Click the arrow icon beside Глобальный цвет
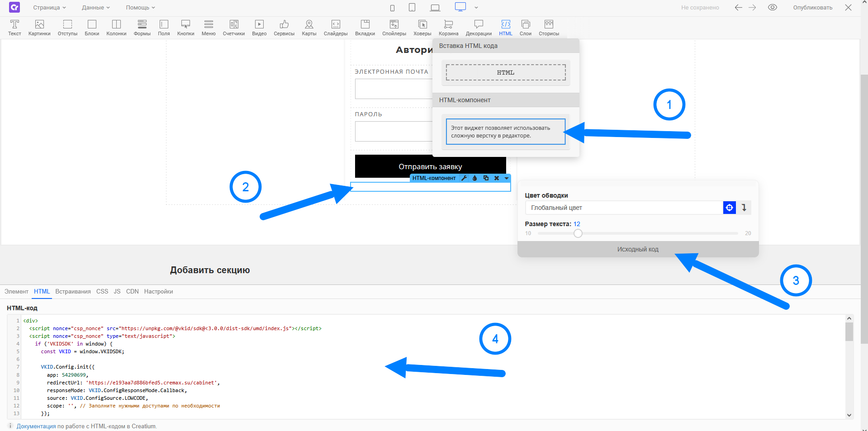This screenshot has width=868, height=431. click(x=744, y=208)
